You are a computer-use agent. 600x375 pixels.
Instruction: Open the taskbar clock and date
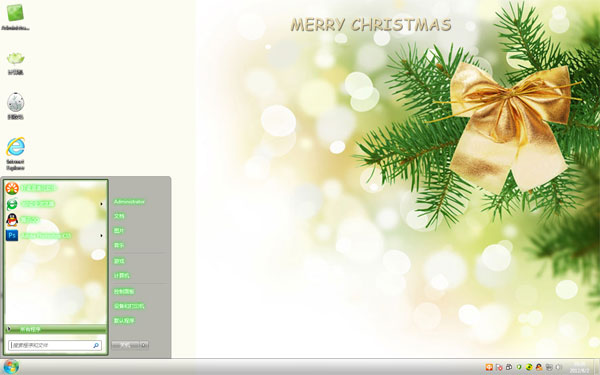tap(580, 367)
